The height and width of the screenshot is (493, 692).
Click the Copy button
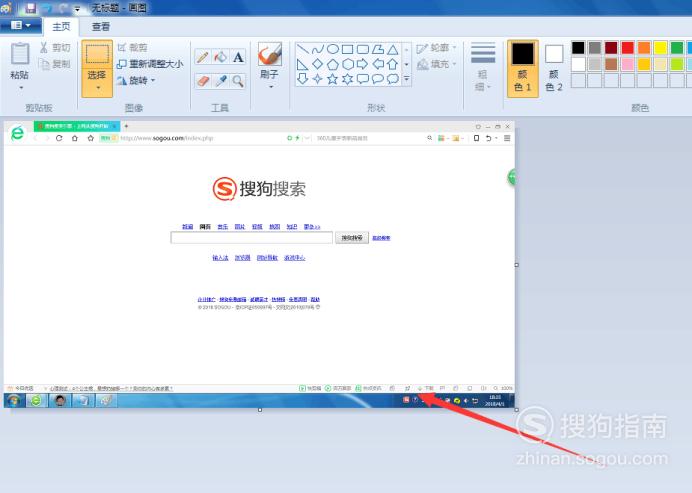click(55, 64)
